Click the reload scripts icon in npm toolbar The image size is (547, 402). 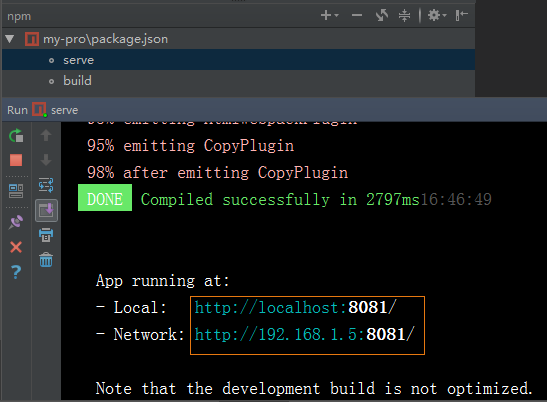382,15
